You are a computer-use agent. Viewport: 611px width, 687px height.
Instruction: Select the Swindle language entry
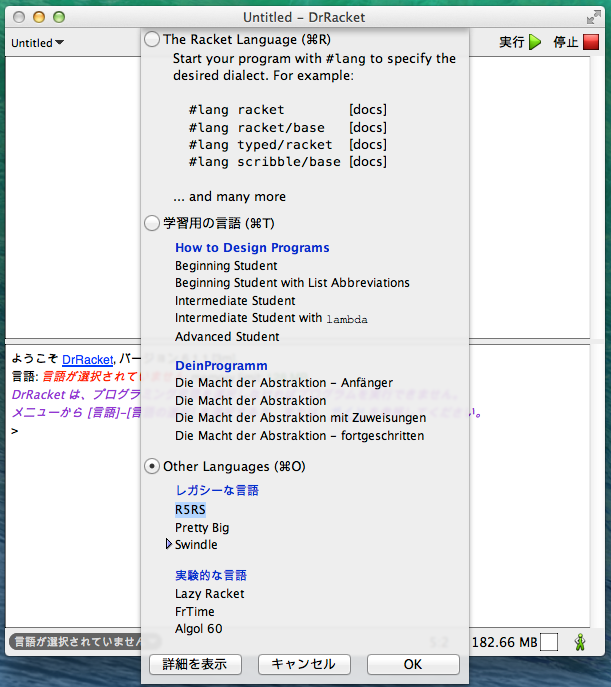pos(196,545)
